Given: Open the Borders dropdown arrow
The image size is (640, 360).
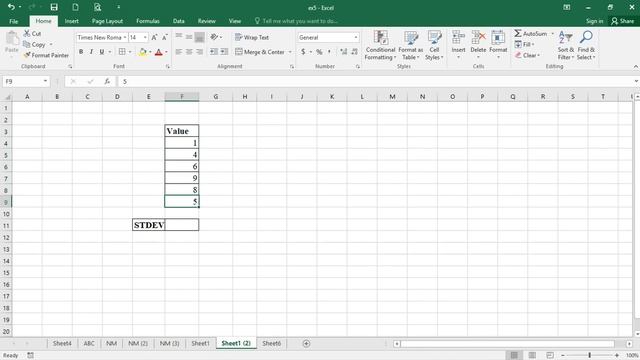Looking at the screenshot, I should click(130, 52).
